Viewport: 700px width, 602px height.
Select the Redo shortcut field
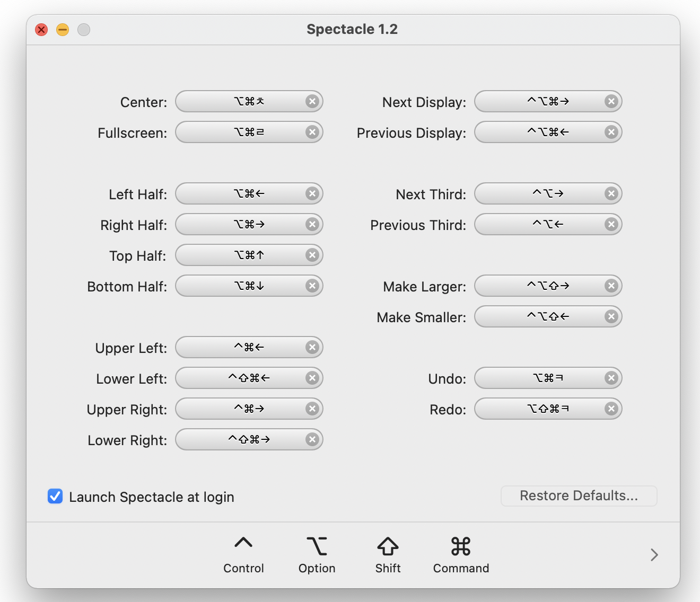click(548, 409)
